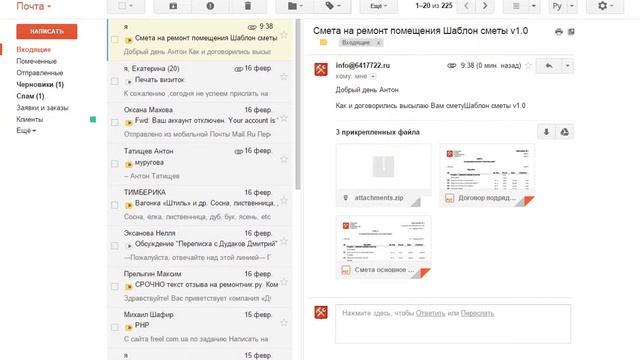Reply with the arrow button
Viewport: 640px width, 360px height.
point(549,66)
